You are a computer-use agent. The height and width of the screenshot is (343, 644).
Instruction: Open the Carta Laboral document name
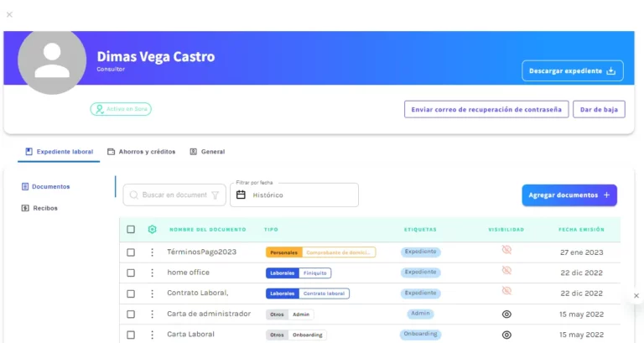(190, 334)
